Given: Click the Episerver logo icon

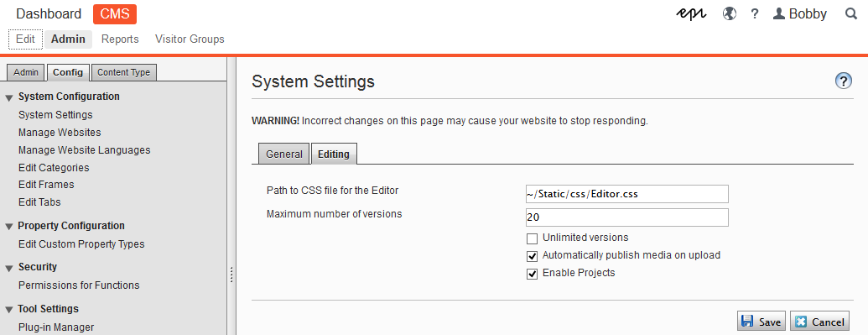Looking at the screenshot, I should tap(691, 14).
